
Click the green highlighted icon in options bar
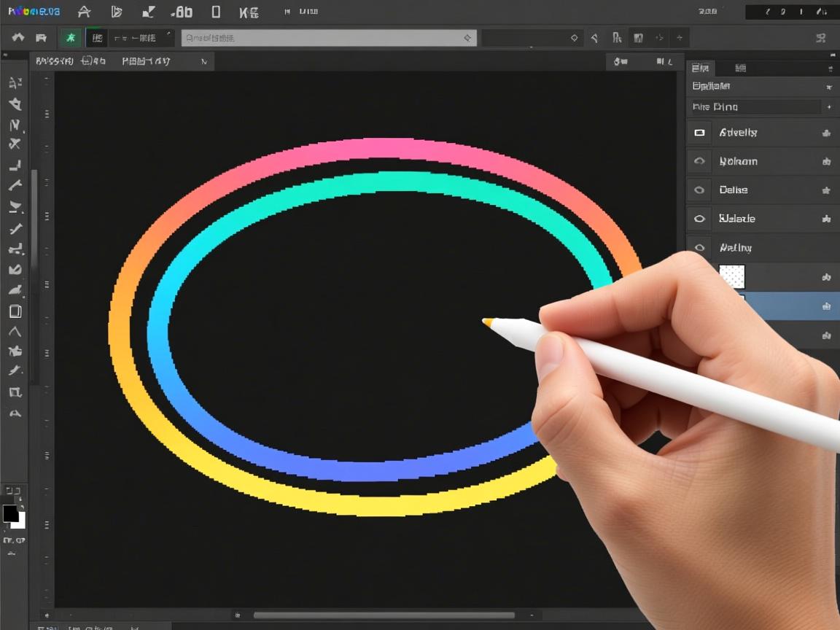[71, 38]
